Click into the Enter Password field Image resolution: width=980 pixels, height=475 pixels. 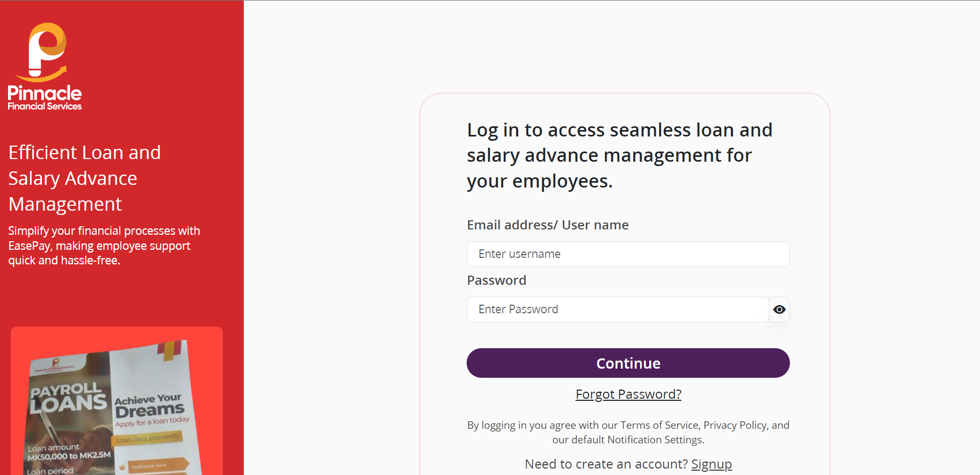pos(618,310)
